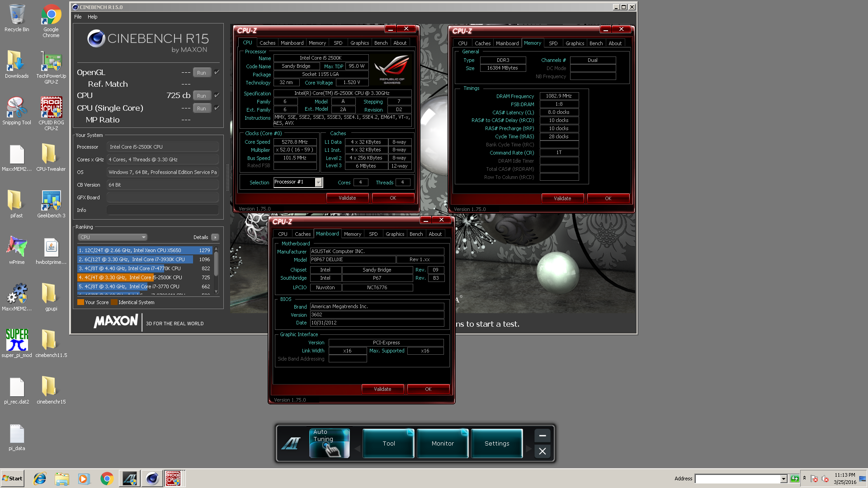Switch to Cinebench taskbar button
868x488 pixels.
click(152, 479)
